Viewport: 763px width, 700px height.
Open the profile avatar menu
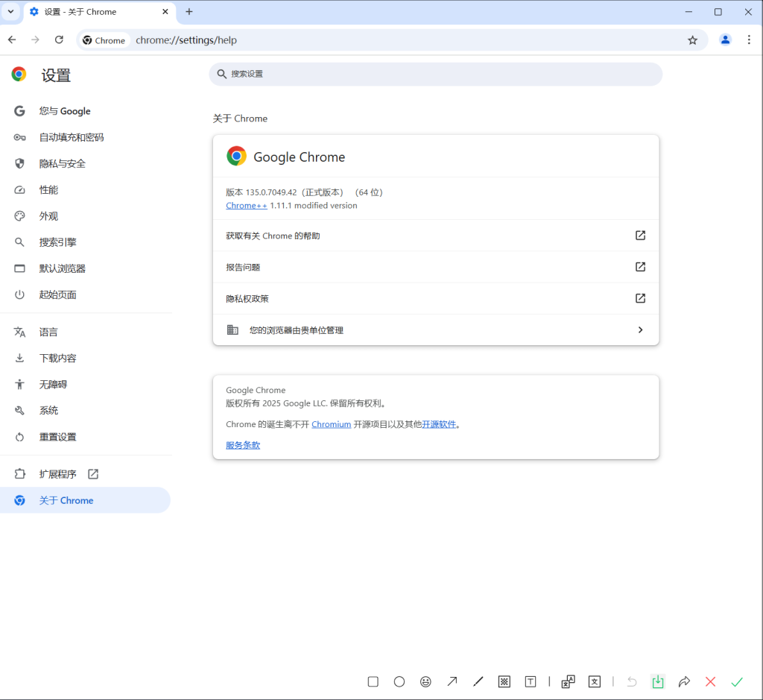[725, 40]
